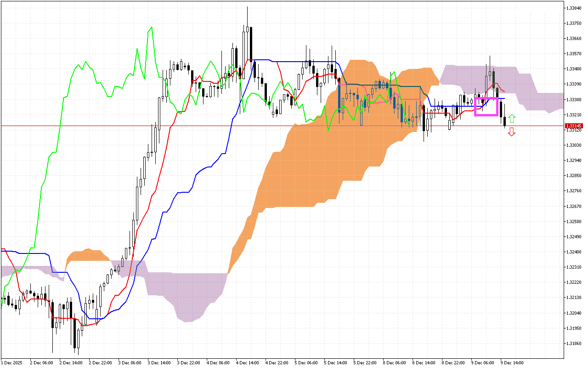This screenshot has height=368, width=588.
Task: Select the red down arrow signal icon
Action: click(x=512, y=133)
